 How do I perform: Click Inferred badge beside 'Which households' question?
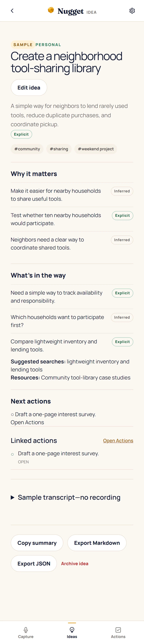122,317
